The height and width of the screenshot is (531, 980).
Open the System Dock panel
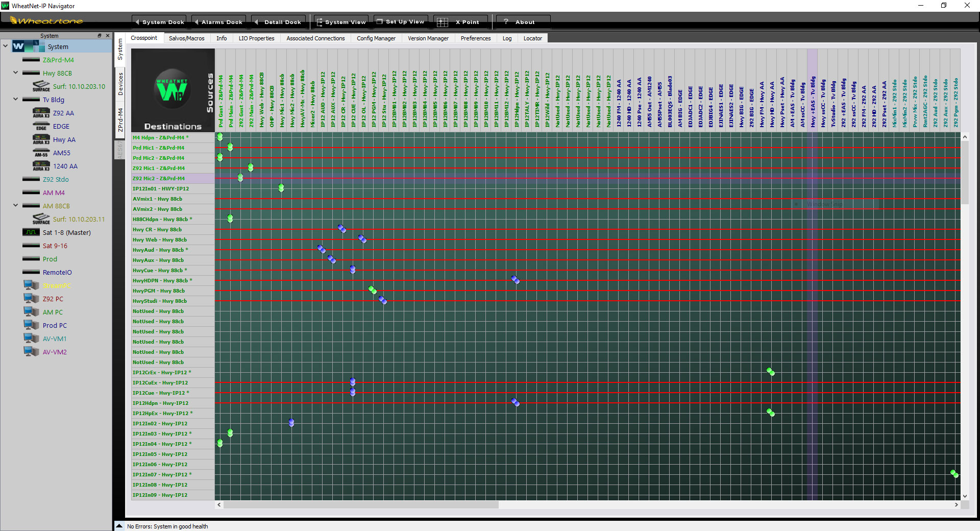[x=159, y=22]
